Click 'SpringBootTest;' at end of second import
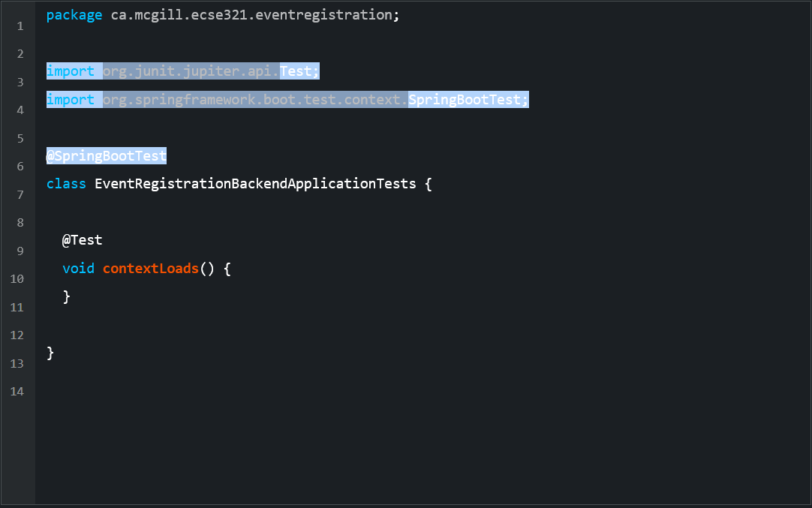Image resolution: width=812 pixels, height=508 pixels. click(x=468, y=100)
